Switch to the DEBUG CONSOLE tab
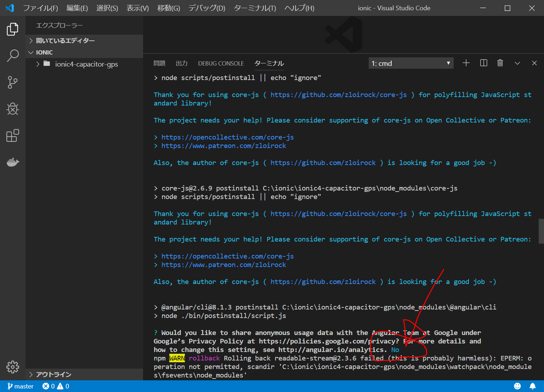Viewport: 544px width, 392px height. (x=221, y=63)
